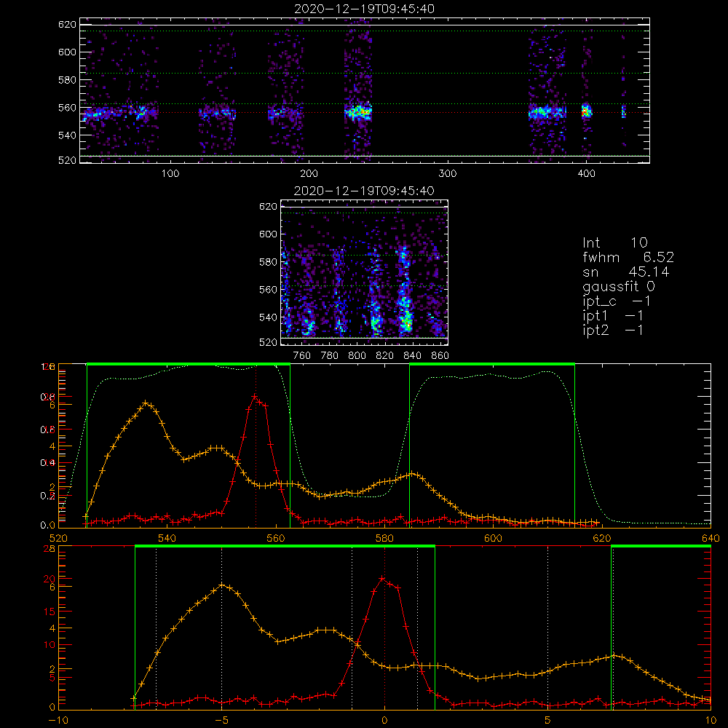Click orange curve's highest peak in upper profile plot
Viewport: 728px width, 728px height.
[146, 403]
